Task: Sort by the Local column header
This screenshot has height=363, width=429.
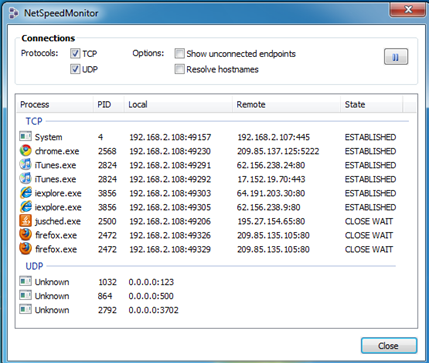Action: click(178, 105)
